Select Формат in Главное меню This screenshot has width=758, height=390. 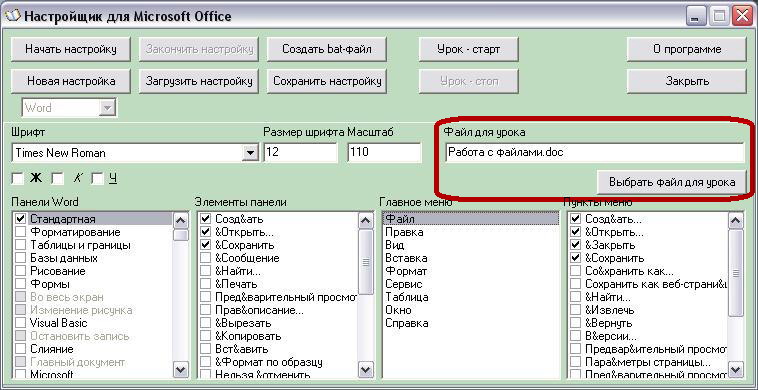(x=471, y=271)
